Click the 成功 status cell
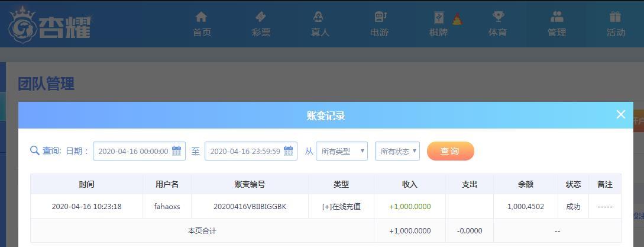The width and height of the screenshot is (644, 247). (574, 207)
